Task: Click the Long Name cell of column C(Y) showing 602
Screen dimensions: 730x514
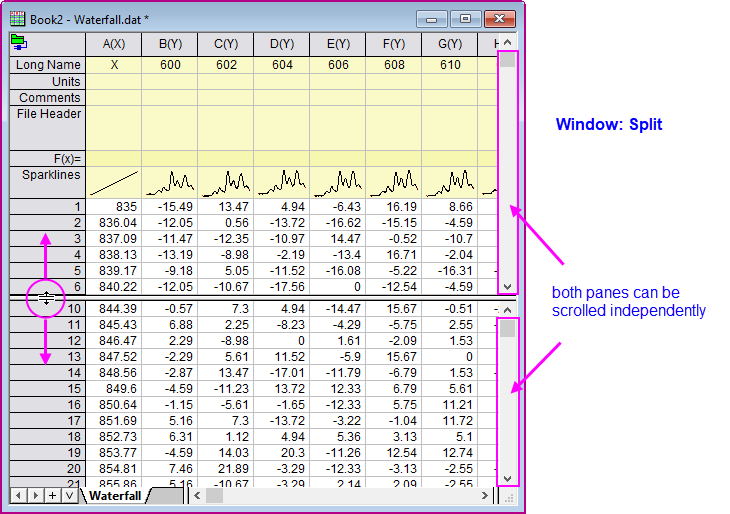Action: (226, 64)
